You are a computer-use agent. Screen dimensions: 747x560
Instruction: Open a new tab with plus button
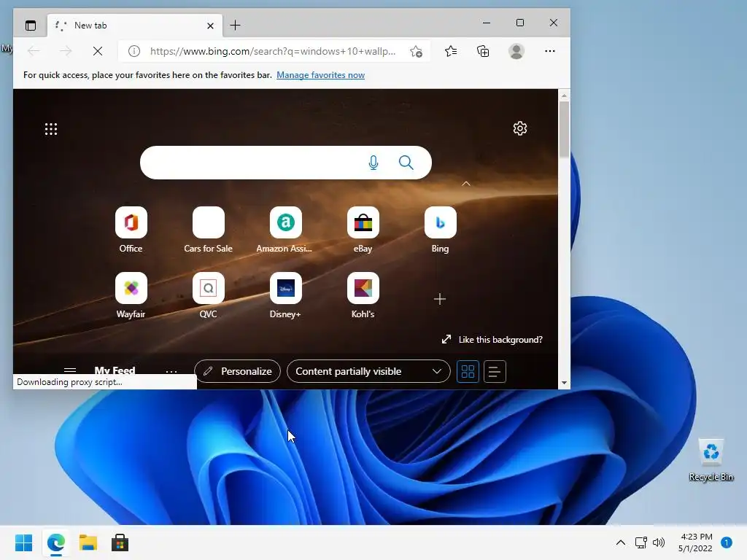pos(235,26)
